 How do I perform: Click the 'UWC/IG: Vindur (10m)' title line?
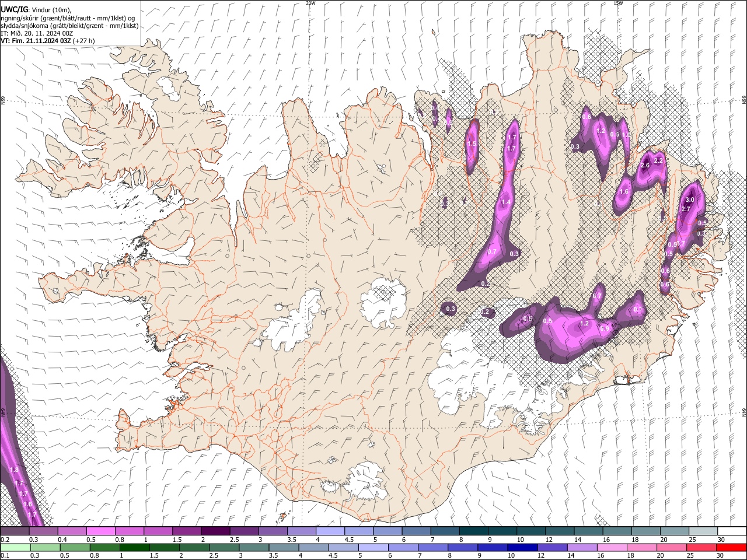[36, 10]
